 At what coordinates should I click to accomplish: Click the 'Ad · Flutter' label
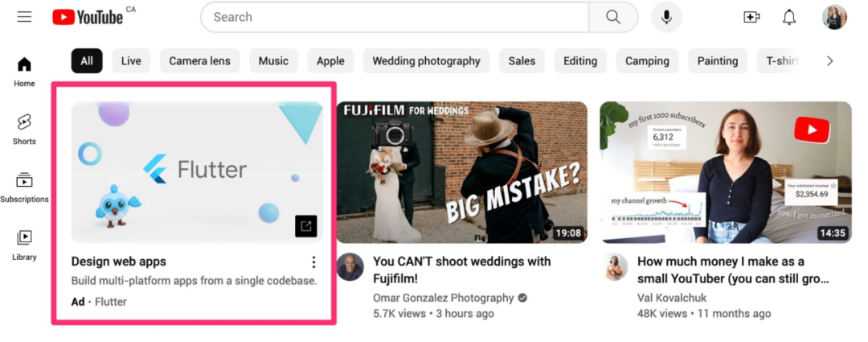[x=99, y=302]
